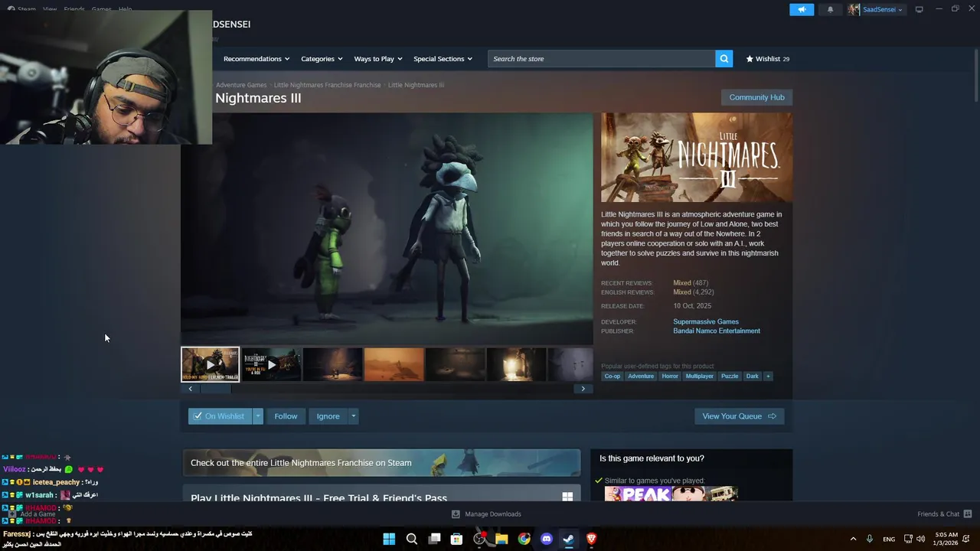Open the View menu

50,9
